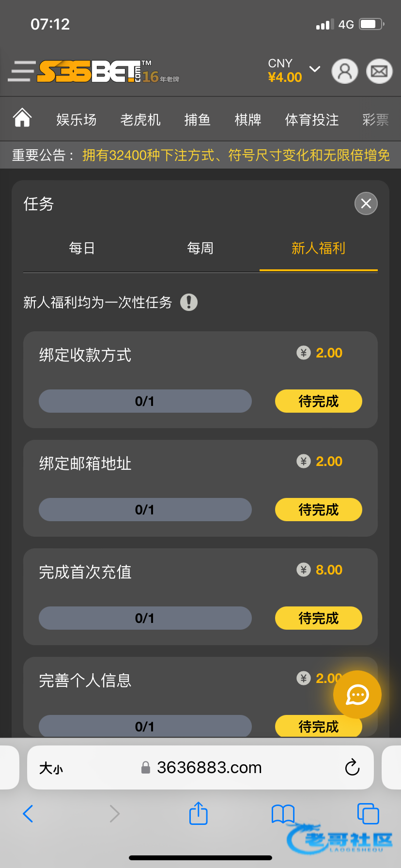The height and width of the screenshot is (868, 401).
Task: Tap 待完成 for 完成首次充值
Action: [x=318, y=618]
